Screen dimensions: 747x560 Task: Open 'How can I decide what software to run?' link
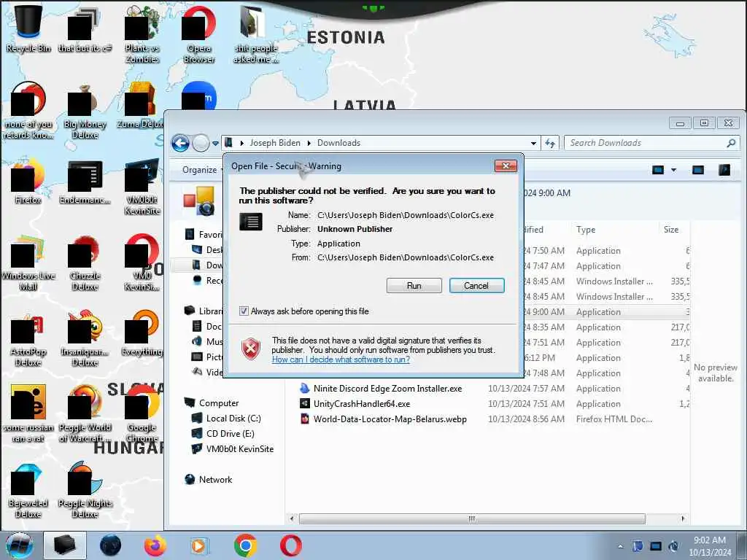pyautogui.click(x=341, y=359)
